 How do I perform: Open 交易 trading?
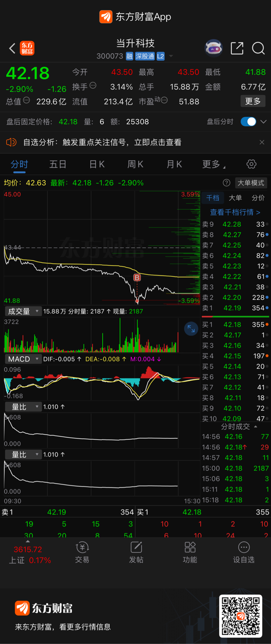82,552
